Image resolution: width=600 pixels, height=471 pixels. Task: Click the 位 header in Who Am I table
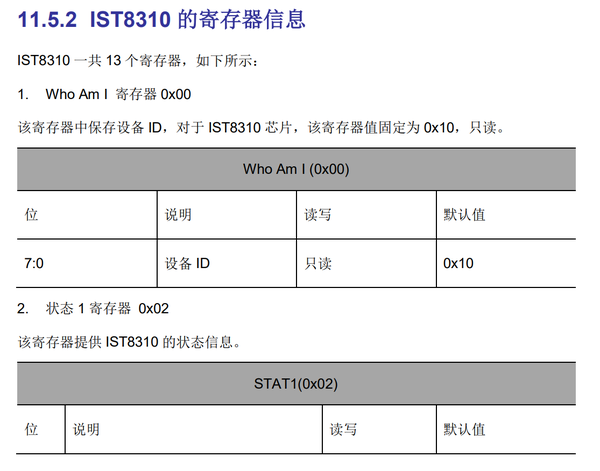pos(31,216)
